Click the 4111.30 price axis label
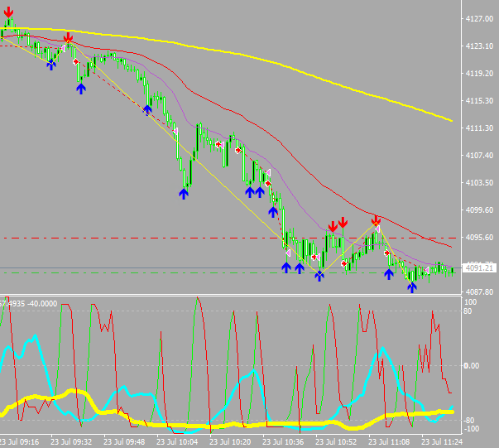499x448 pixels. [x=479, y=128]
